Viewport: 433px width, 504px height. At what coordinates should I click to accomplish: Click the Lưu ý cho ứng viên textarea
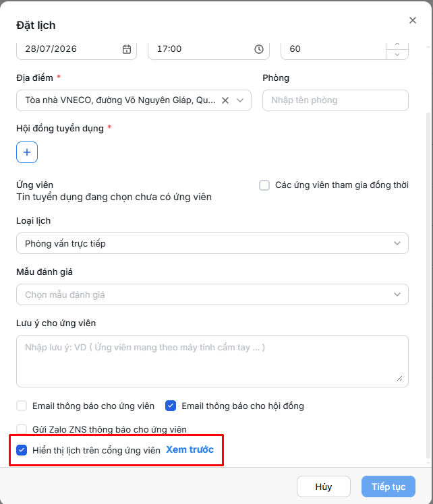212,361
